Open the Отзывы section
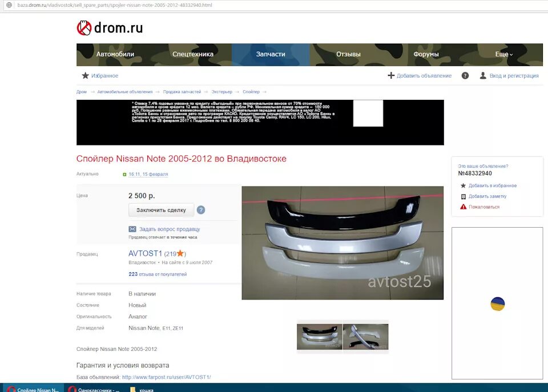This screenshot has height=392, width=548. [x=348, y=54]
